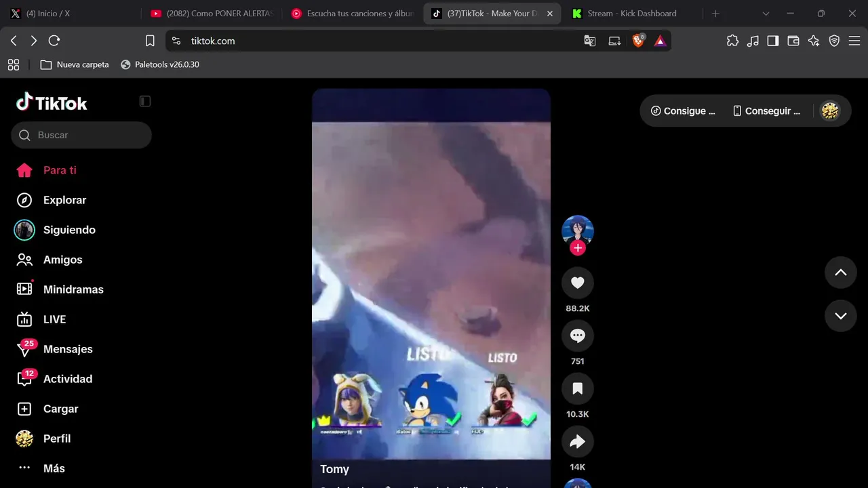The image size is (868, 488).
Task: View site information for tiktok.com
Action: click(176, 41)
